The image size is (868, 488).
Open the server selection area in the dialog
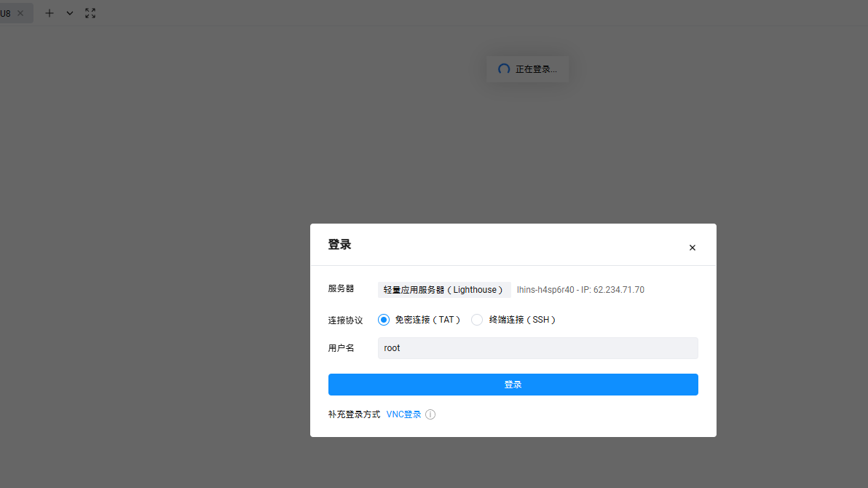[x=444, y=289]
